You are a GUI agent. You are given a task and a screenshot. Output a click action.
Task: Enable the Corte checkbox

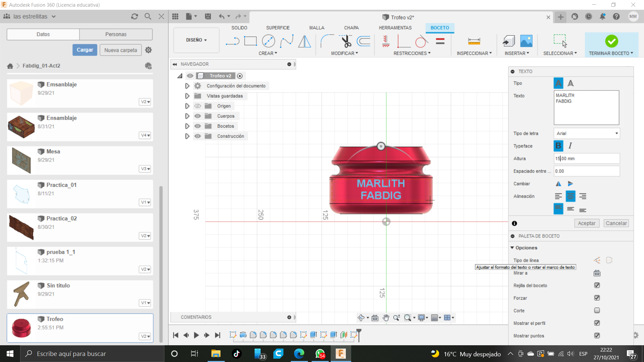(597, 310)
